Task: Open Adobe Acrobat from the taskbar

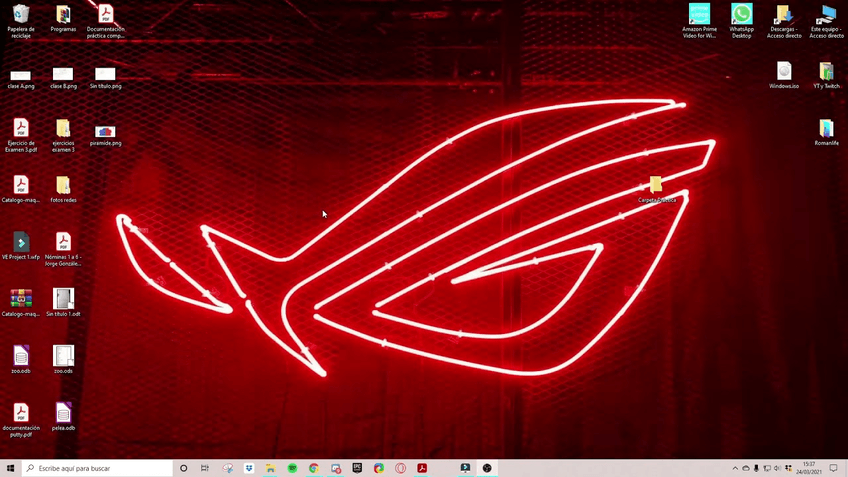Action: pos(422,468)
